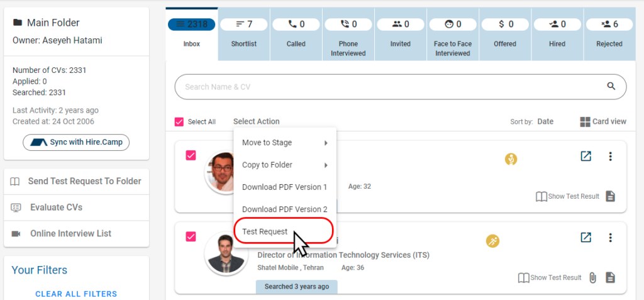The height and width of the screenshot is (300, 644).
Task: Open the Select Action dropdown
Action: [256, 121]
